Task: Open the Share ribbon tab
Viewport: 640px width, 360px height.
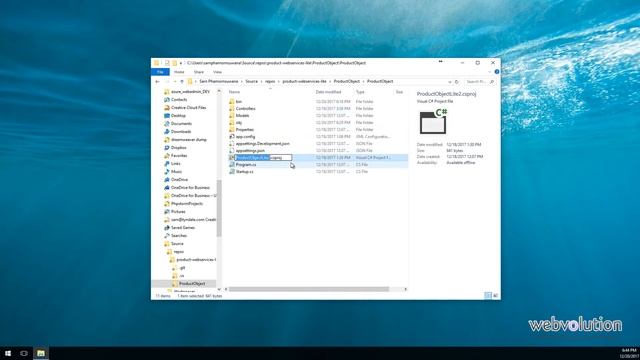Action: point(199,72)
